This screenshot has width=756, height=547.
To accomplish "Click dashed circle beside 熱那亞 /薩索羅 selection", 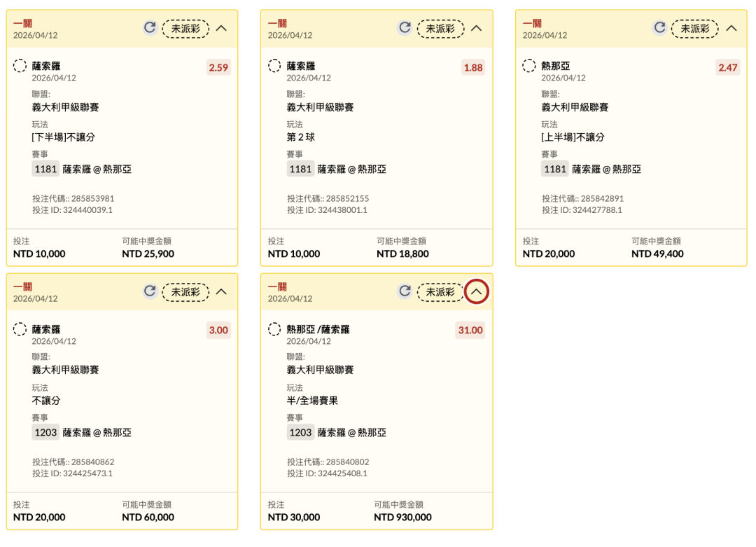I will point(274,329).
